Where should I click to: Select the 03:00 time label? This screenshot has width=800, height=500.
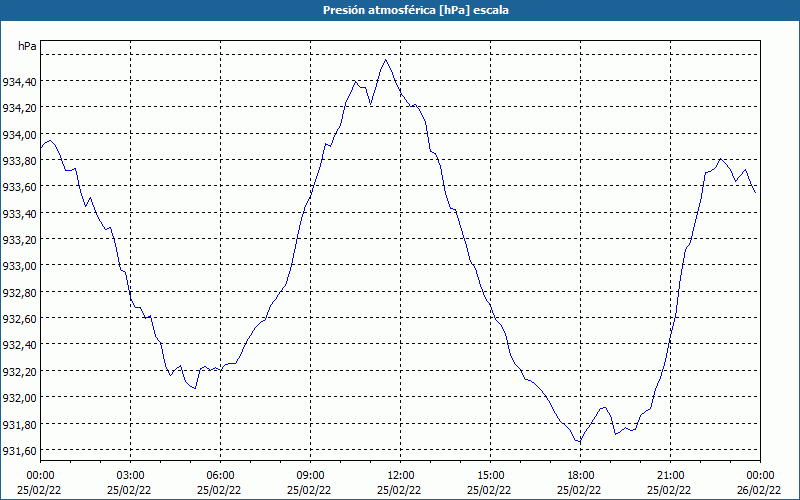(x=130, y=476)
